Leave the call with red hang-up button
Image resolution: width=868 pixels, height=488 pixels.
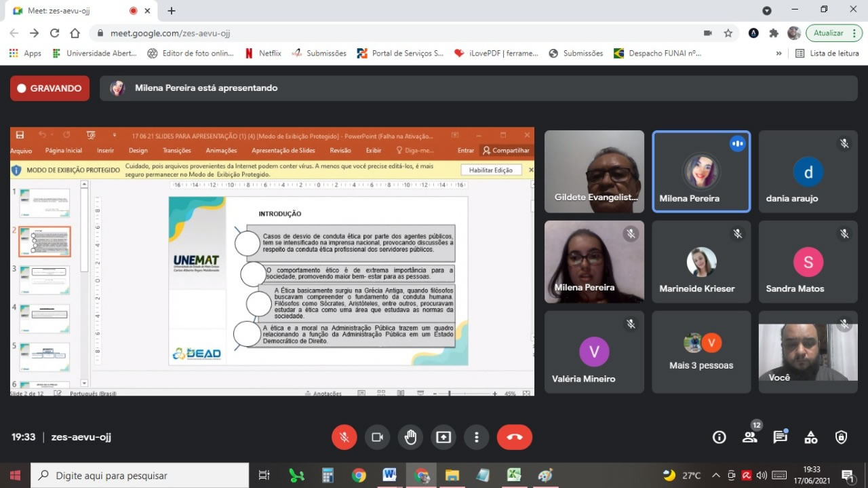[x=514, y=437]
